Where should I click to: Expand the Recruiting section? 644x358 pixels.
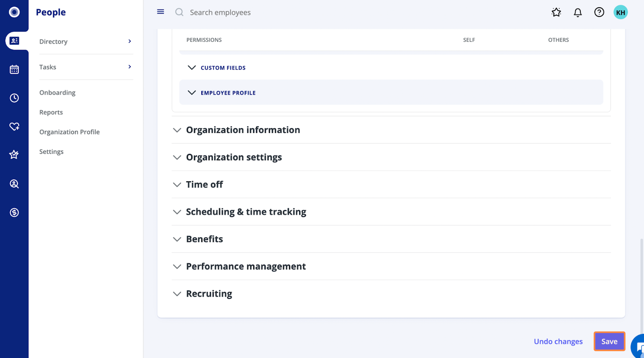point(177,294)
